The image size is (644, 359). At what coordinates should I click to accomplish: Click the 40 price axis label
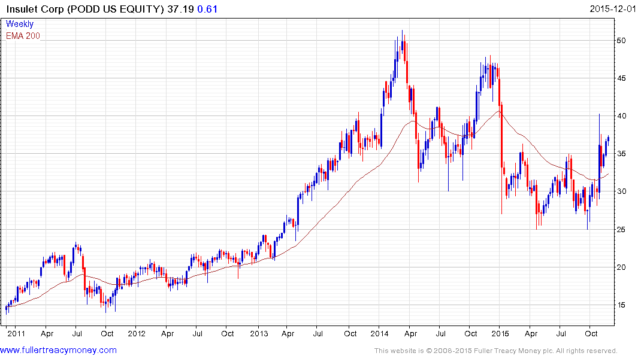[x=621, y=116]
